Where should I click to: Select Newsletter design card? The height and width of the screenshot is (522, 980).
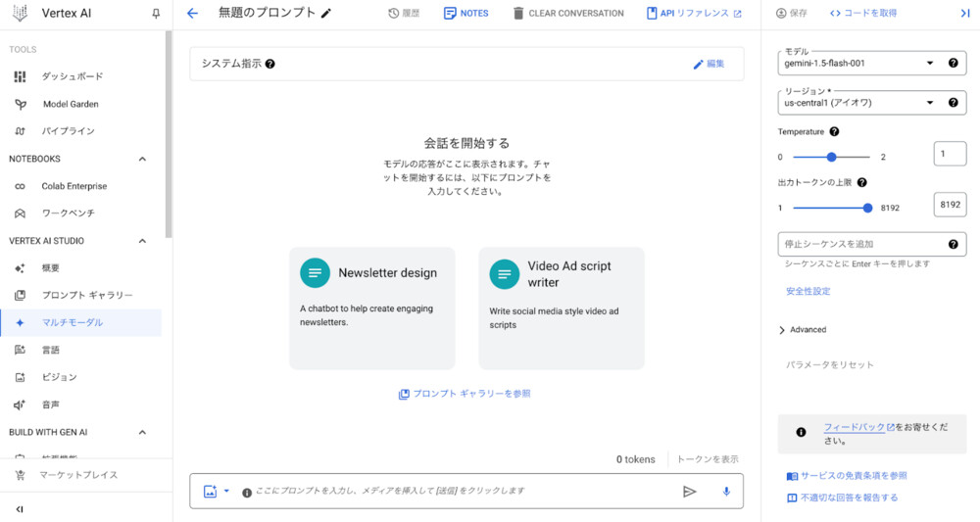coord(371,308)
